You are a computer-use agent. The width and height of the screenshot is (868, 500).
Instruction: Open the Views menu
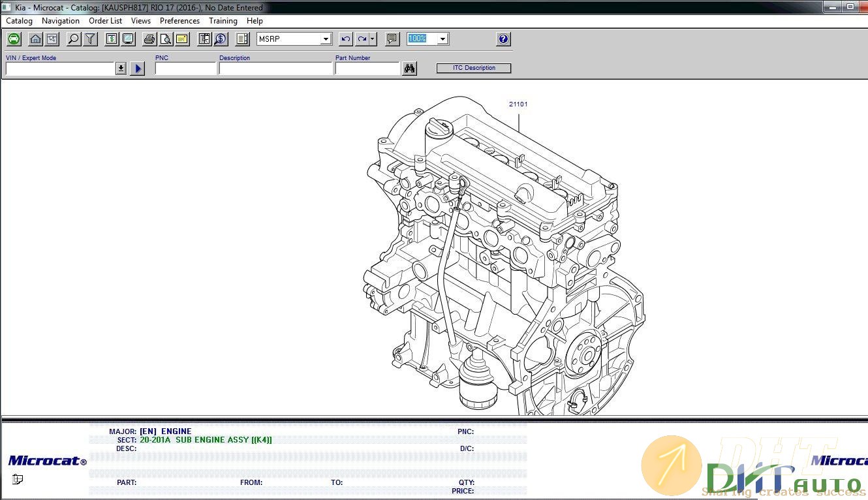(141, 21)
